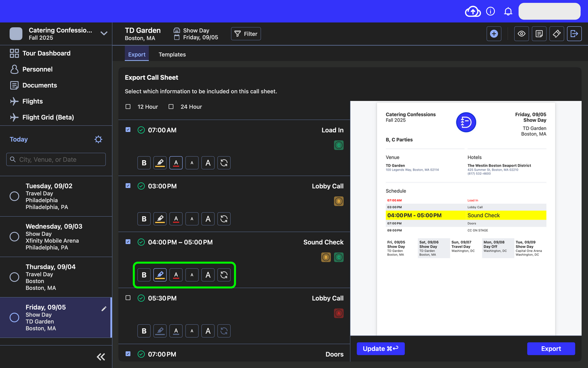Click the add plus circle button
This screenshot has width=588, height=368.
494,34
